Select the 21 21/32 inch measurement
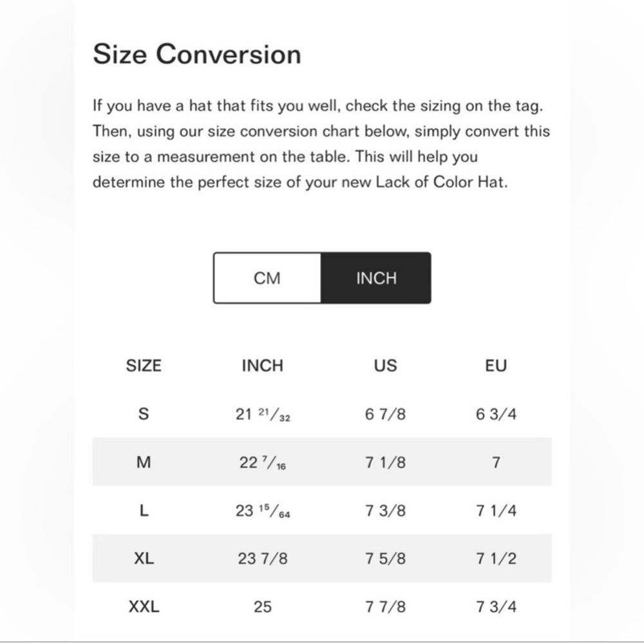The image size is (644, 644). tap(263, 414)
